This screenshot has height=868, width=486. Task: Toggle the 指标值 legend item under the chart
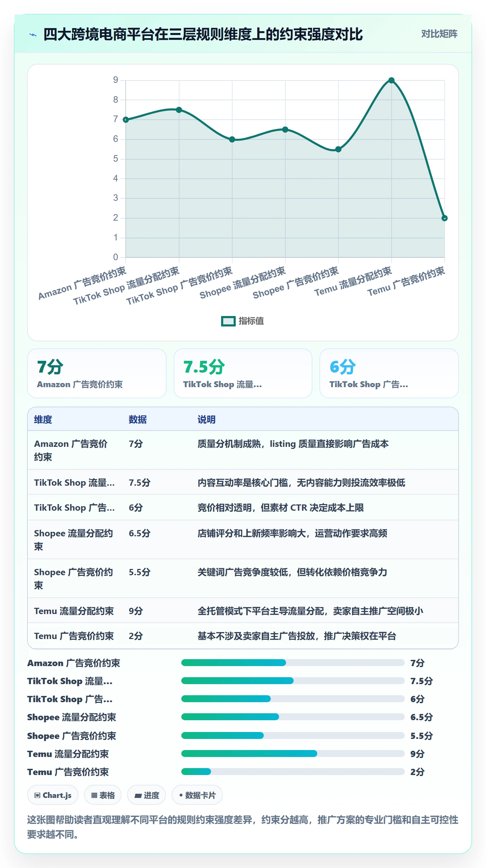[x=242, y=321]
